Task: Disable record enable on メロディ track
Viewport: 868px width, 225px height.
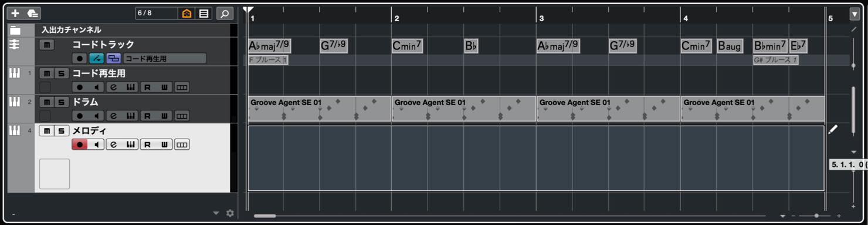Action: (80, 145)
